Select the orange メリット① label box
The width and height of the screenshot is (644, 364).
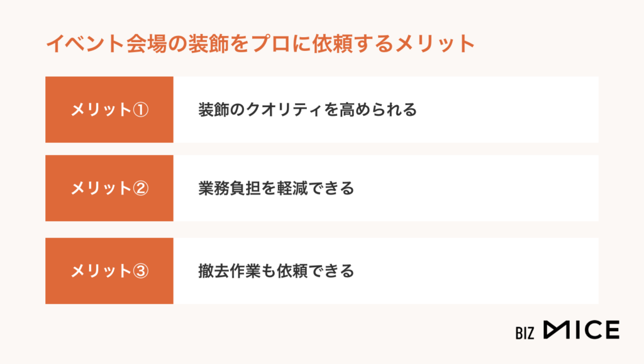tap(109, 110)
